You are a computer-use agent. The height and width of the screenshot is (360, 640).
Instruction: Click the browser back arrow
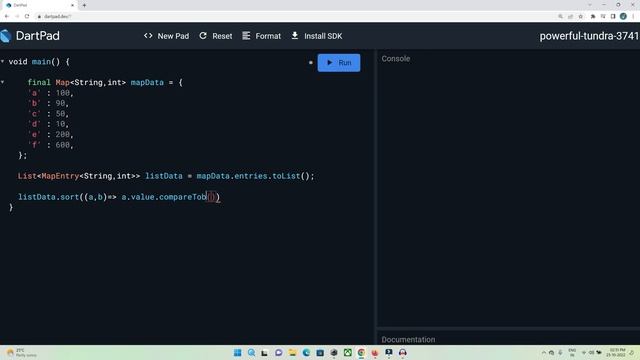click(7, 16)
